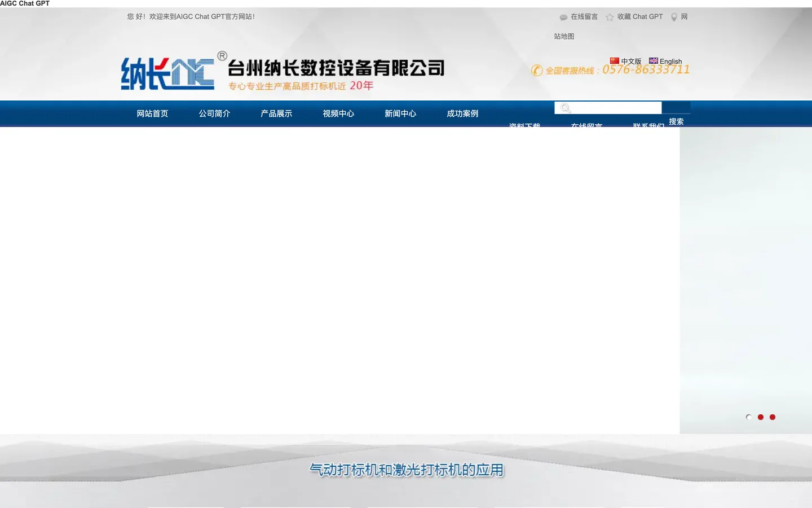812x508 pixels.
Task: Click the speech bubble message icon
Action: coord(563,17)
